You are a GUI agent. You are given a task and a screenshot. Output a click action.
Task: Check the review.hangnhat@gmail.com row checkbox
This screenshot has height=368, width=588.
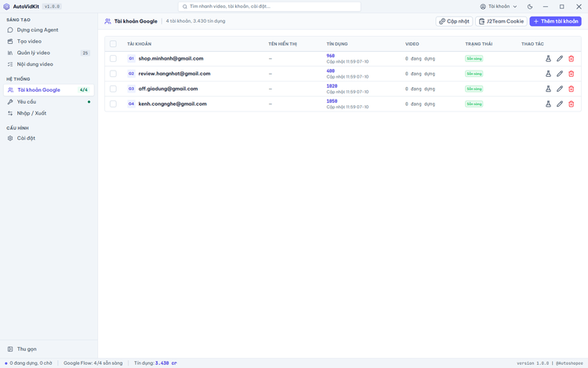(113, 74)
